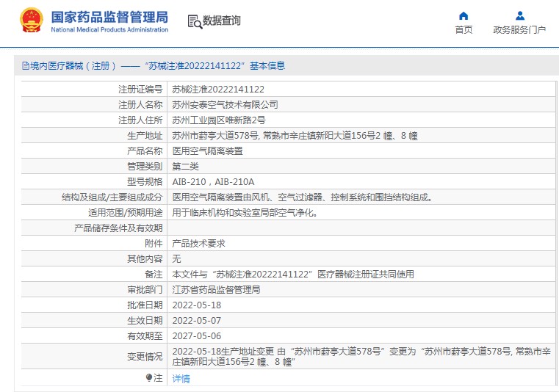Click the 管理类别 label
The image size is (559, 392).
[145, 167]
